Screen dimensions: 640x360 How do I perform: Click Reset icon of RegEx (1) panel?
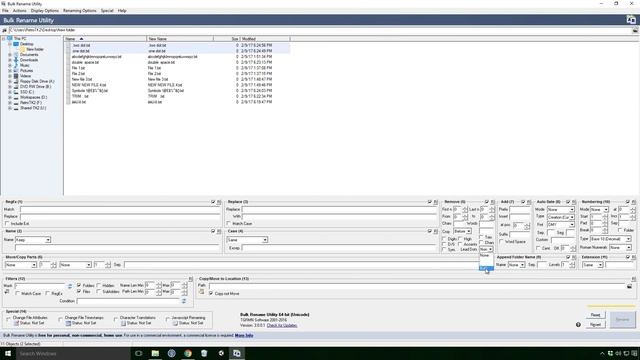tap(219, 202)
